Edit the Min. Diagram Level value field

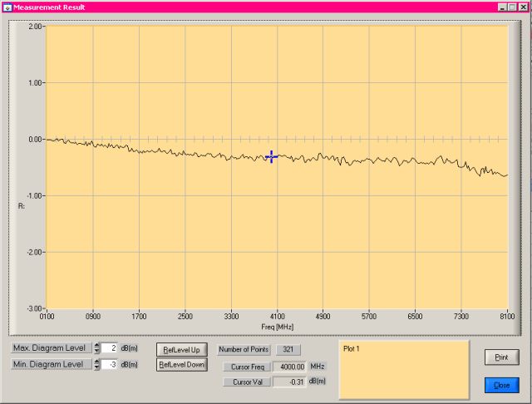pos(109,365)
